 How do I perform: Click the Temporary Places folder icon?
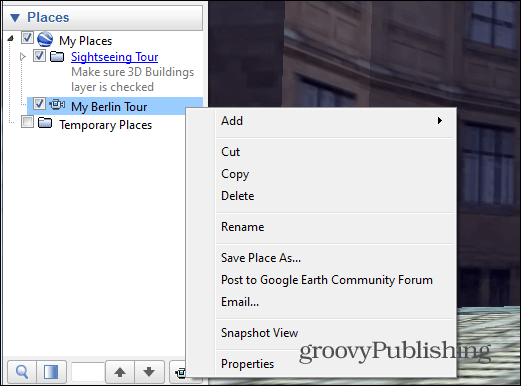[45, 123]
